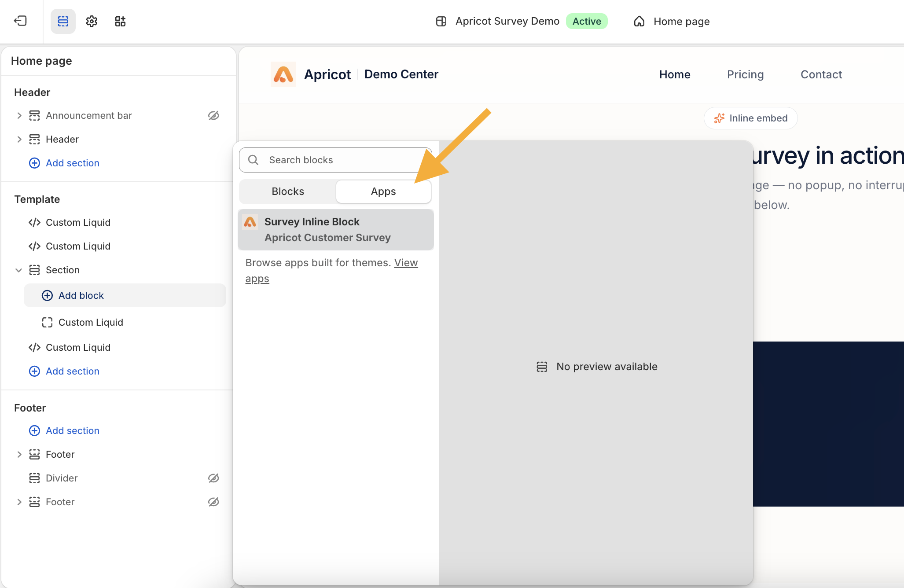Select the Apps tab
Viewport: 904px width, 588px height.
[383, 191]
